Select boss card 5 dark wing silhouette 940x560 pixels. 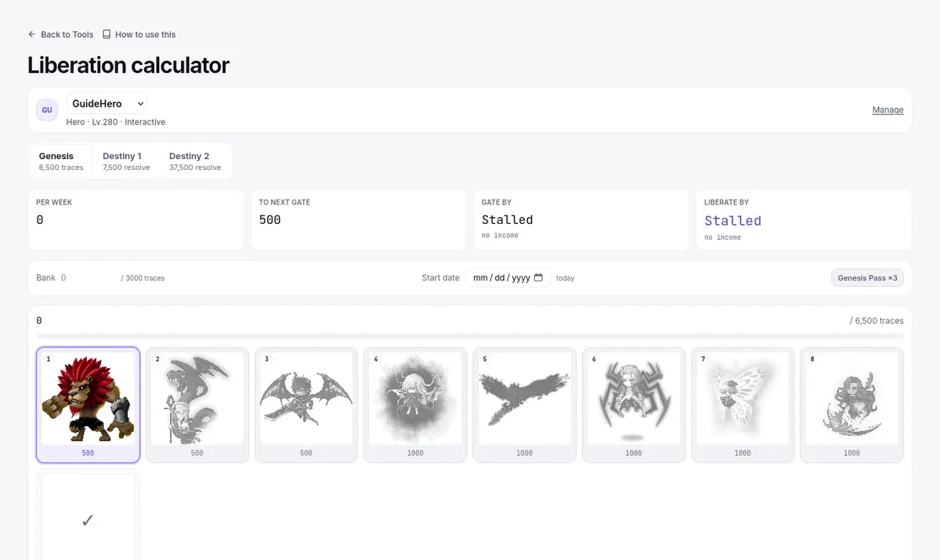click(x=525, y=405)
